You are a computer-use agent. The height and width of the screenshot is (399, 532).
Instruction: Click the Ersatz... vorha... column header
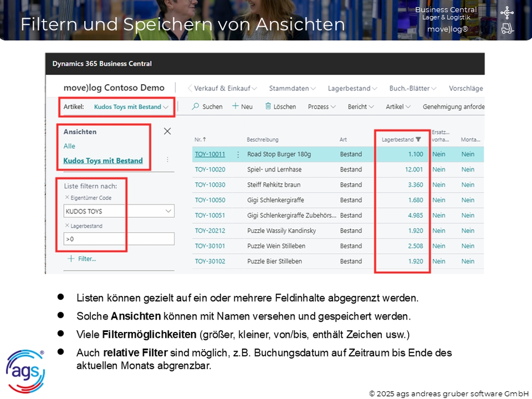441,136
